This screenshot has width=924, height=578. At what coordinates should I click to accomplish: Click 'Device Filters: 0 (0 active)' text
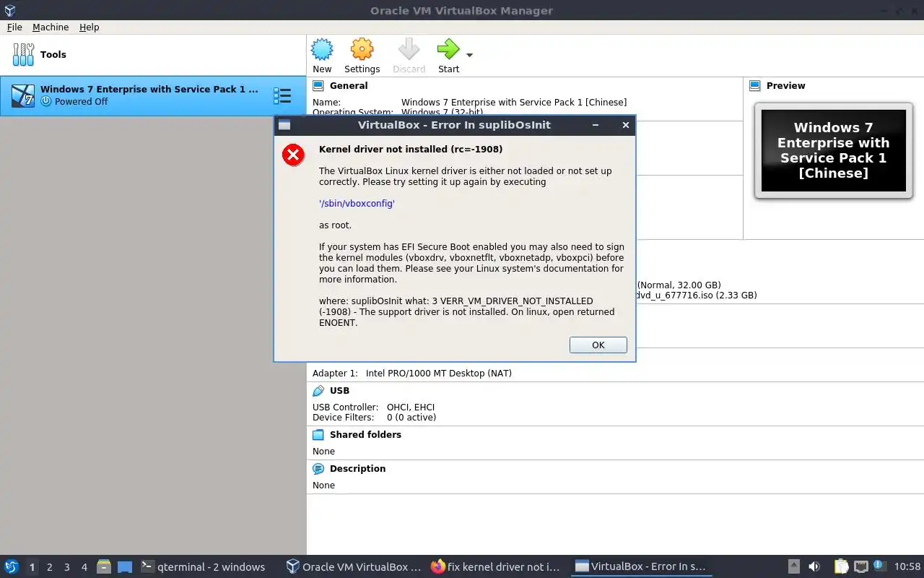pyautogui.click(x=374, y=418)
